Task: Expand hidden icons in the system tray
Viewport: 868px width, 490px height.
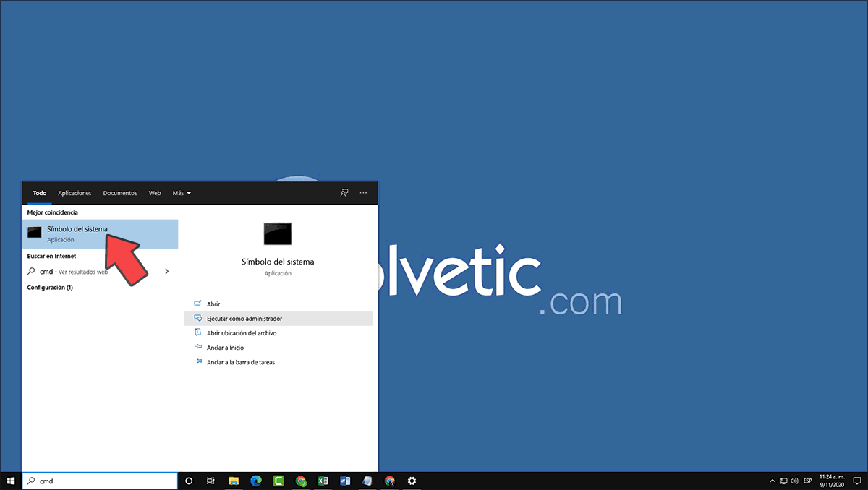Action: (x=773, y=480)
